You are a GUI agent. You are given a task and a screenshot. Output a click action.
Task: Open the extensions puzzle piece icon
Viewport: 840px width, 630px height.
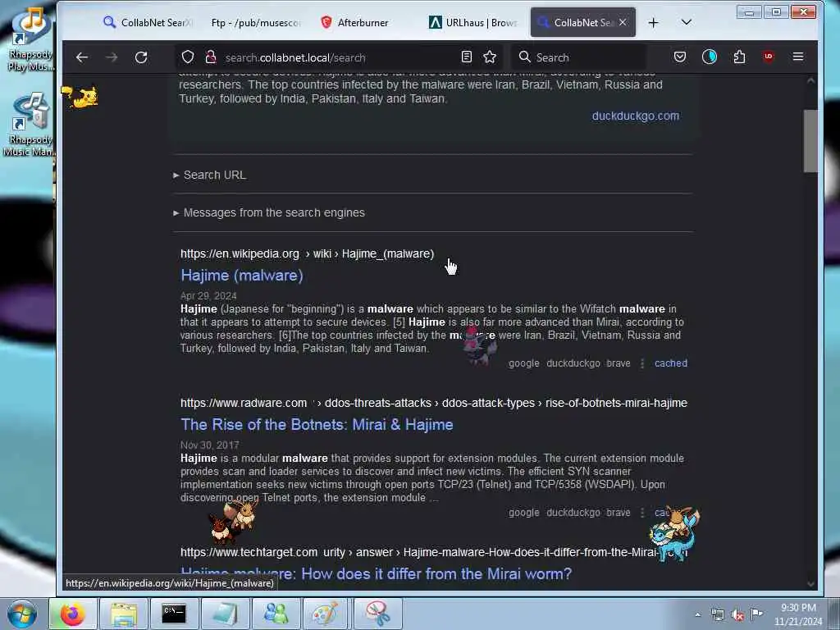(739, 57)
